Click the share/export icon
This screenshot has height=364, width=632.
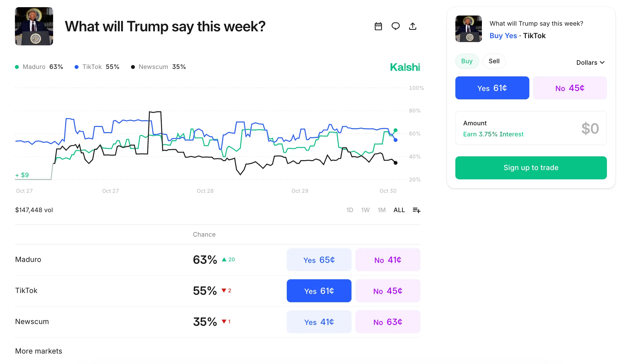pos(413,26)
